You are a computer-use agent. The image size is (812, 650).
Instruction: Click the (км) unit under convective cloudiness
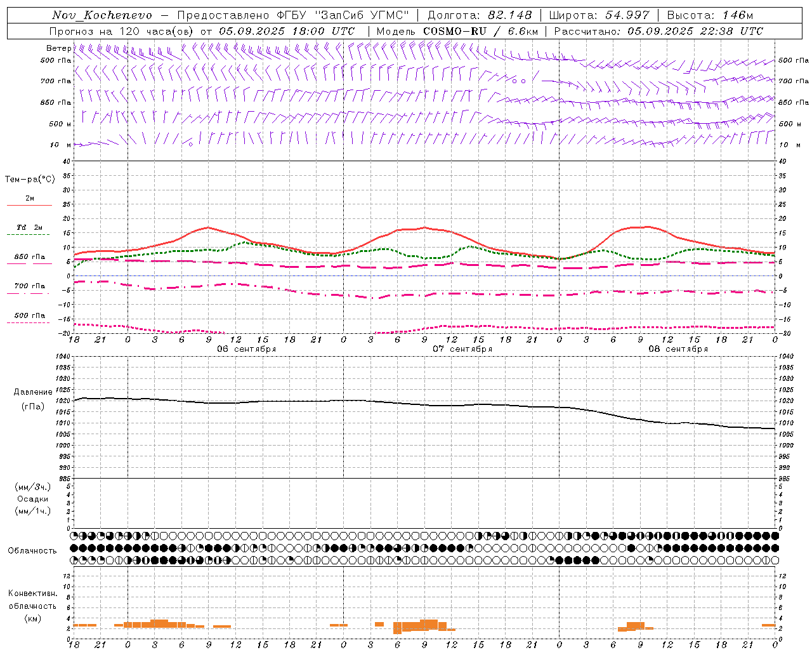click(32, 618)
